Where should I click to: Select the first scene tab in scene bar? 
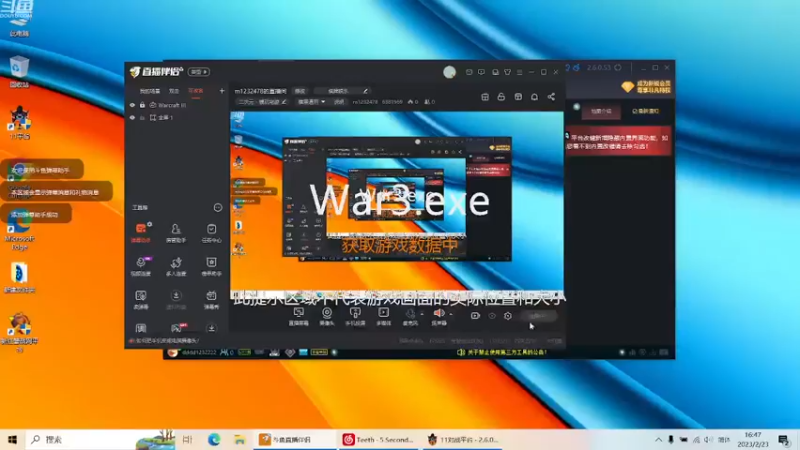click(150, 91)
